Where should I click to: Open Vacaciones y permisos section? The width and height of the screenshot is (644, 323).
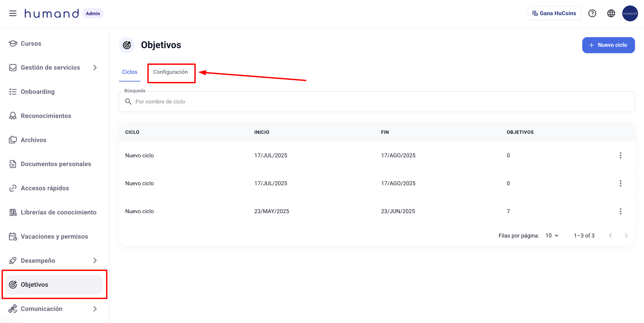[54, 236]
